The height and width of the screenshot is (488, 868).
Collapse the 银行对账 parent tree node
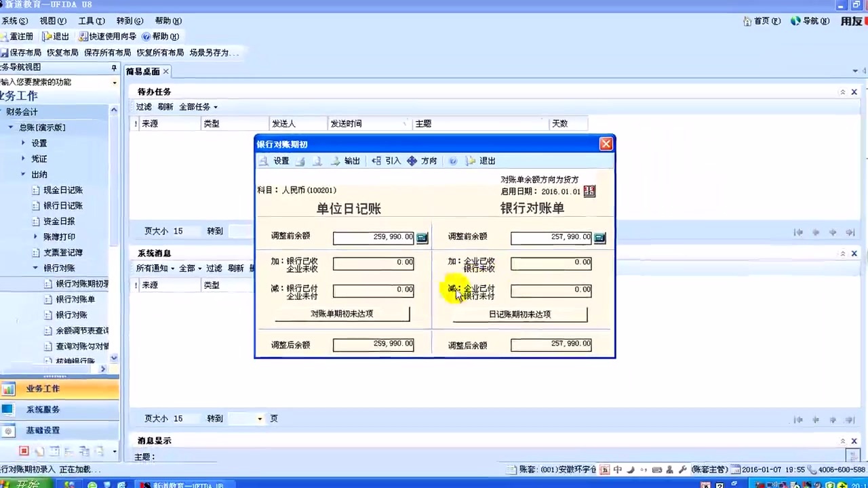(x=36, y=268)
